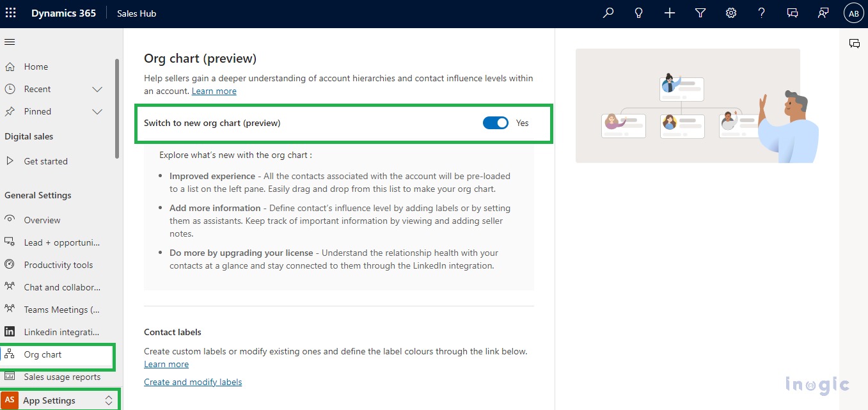Open the chat bubbles icon in top bar

[x=793, y=13]
